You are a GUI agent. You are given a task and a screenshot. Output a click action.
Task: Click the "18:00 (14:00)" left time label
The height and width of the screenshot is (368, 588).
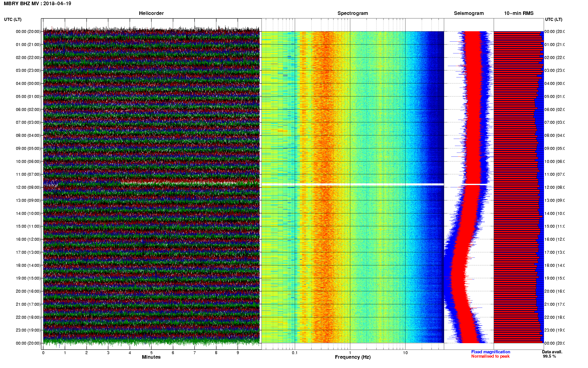(28, 265)
